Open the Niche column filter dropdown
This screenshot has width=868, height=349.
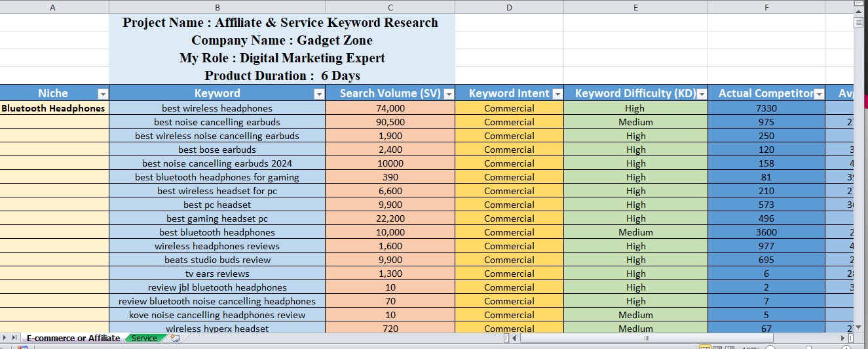[102, 94]
